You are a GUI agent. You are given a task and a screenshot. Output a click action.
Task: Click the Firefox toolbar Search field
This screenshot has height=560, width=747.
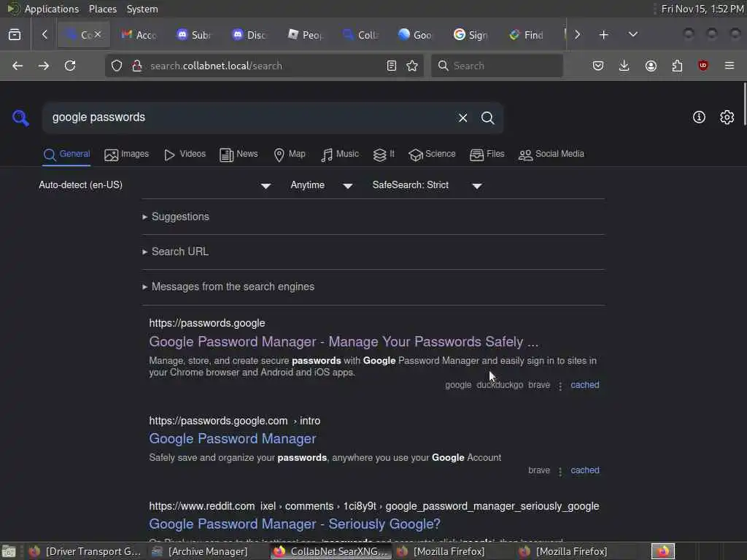pos(497,66)
